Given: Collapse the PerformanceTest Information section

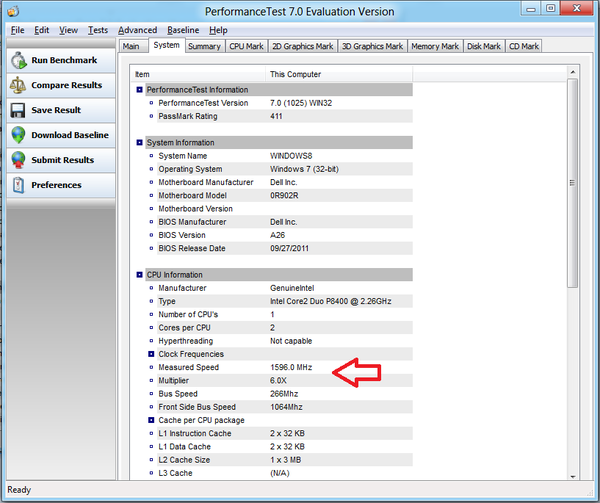Looking at the screenshot, I should [x=140, y=90].
